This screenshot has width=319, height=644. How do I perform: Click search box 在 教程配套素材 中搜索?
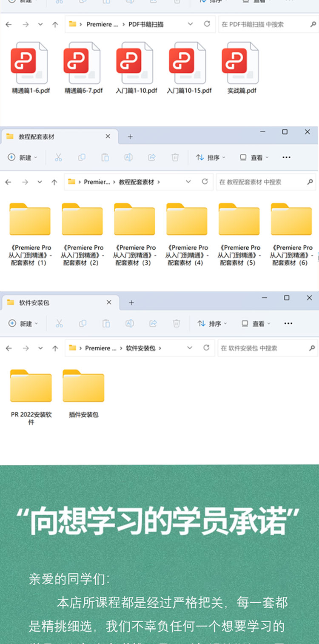pos(266,182)
